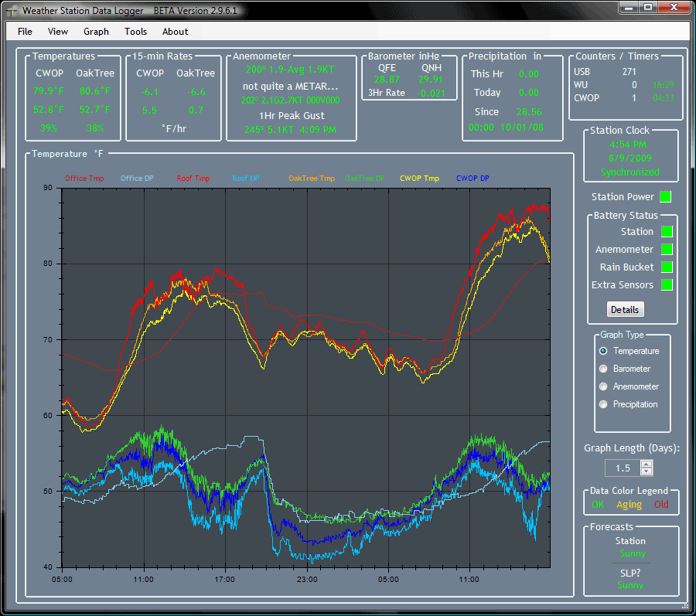The image size is (696, 616).
Task: Click the Synchronized clock status
Action: coord(629,172)
